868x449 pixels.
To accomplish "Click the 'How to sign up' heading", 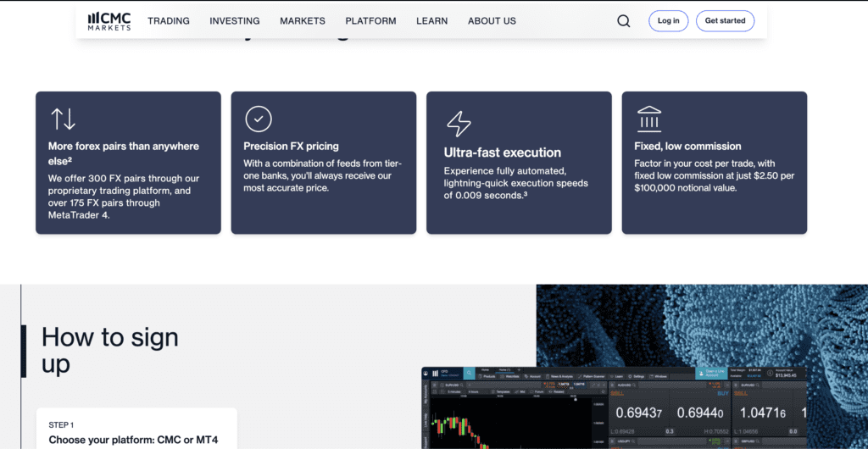I will point(110,351).
